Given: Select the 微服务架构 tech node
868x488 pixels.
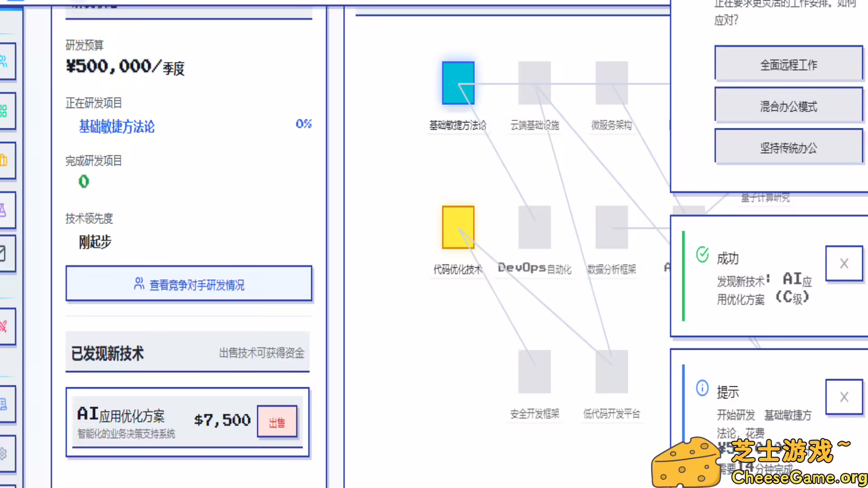Looking at the screenshot, I should click(x=612, y=84).
